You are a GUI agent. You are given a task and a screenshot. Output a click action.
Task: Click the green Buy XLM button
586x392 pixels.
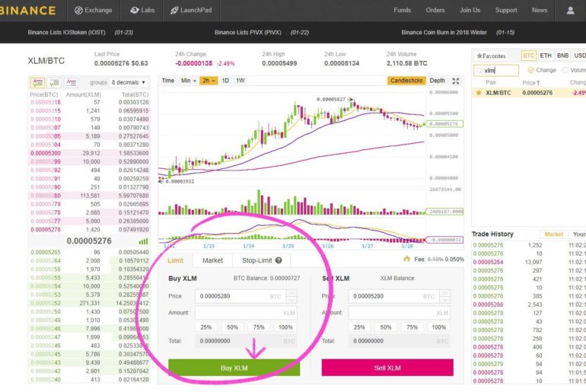pyautogui.click(x=234, y=368)
